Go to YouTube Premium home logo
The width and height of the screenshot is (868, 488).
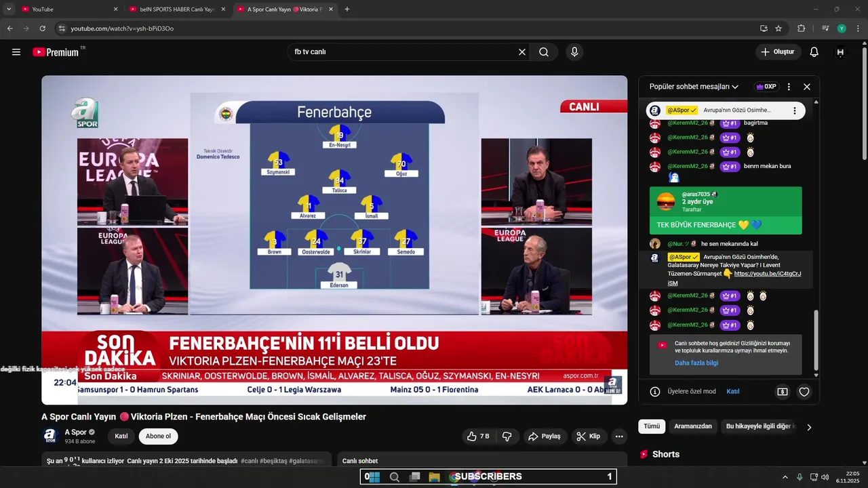point(56,52)
